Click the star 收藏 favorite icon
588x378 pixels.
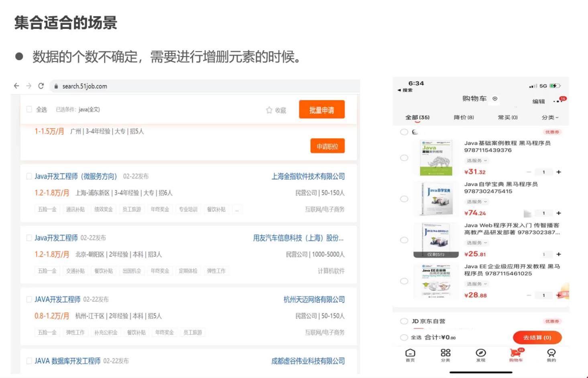(x=269, y=110)
